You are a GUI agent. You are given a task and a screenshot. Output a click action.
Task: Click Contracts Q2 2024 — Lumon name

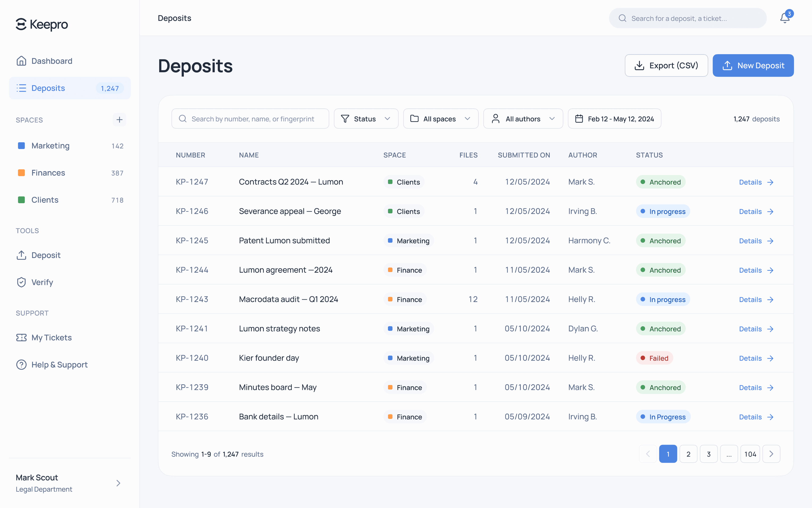pos(291,182)
